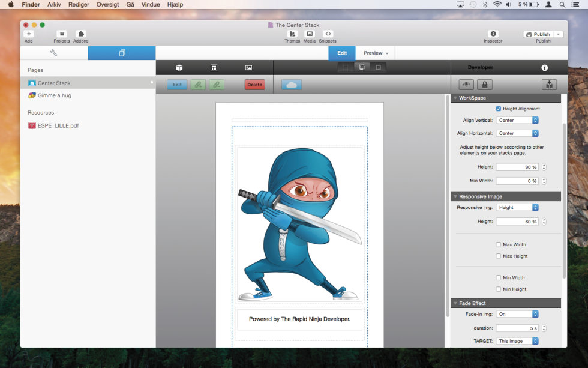Select the pages sidebar tab
This screenshot has width=588, height=368.
coord(122,53)
